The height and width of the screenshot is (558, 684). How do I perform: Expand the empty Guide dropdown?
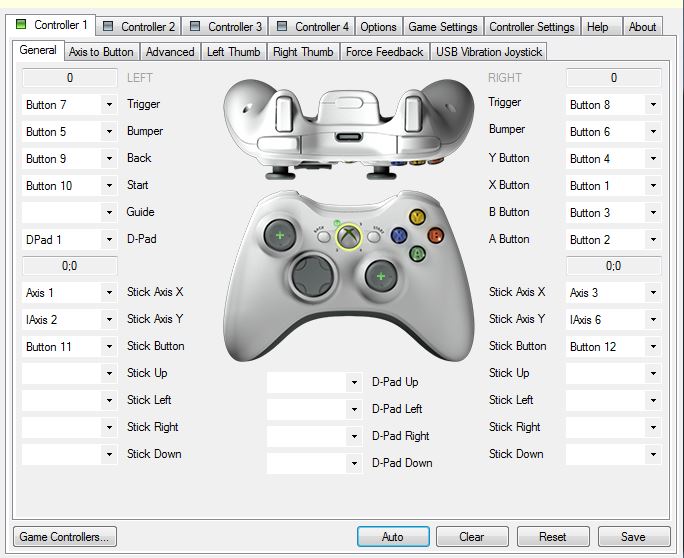click(x=69, y=213)
